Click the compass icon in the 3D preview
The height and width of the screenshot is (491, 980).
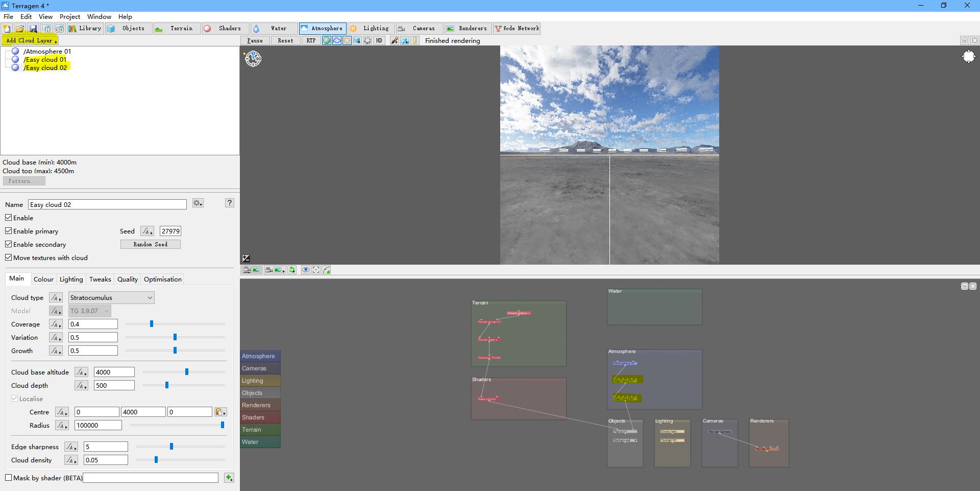(x=253, y=59)
